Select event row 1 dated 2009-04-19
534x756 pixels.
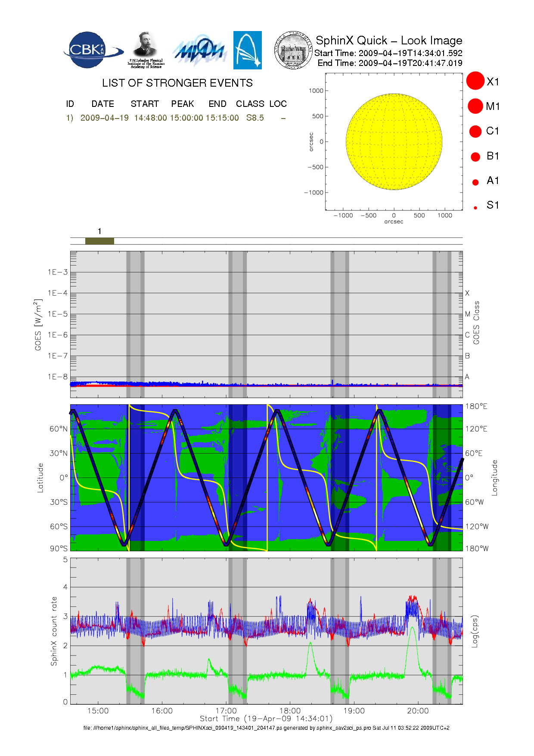[104, 118]
